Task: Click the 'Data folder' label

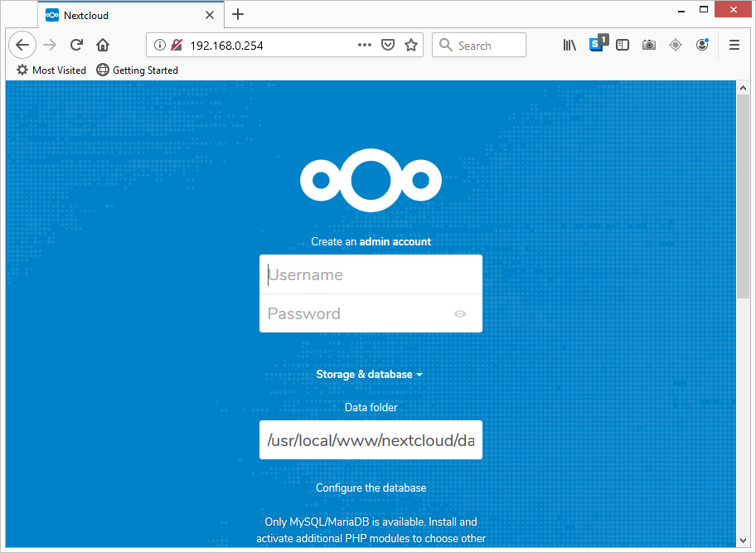Action: pos(371,407)
